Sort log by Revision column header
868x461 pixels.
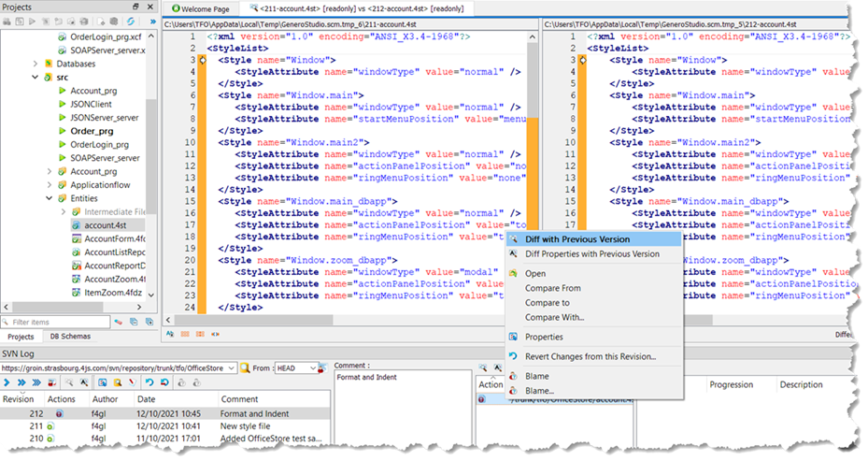coord(22,399)
